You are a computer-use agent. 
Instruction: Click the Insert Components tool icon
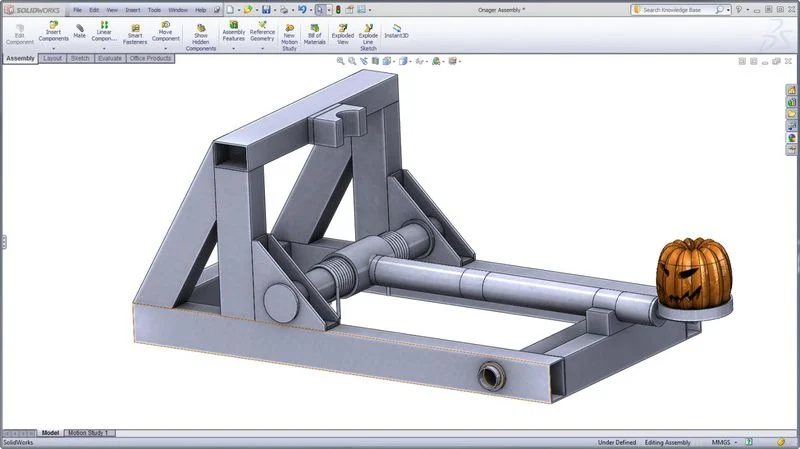pyautogui.click(x=53, y=24)
